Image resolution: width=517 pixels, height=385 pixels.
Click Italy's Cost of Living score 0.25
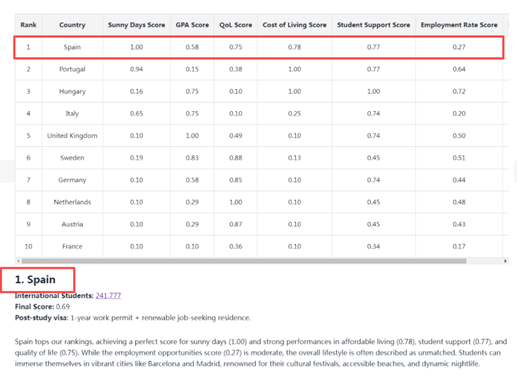point(294,113)
